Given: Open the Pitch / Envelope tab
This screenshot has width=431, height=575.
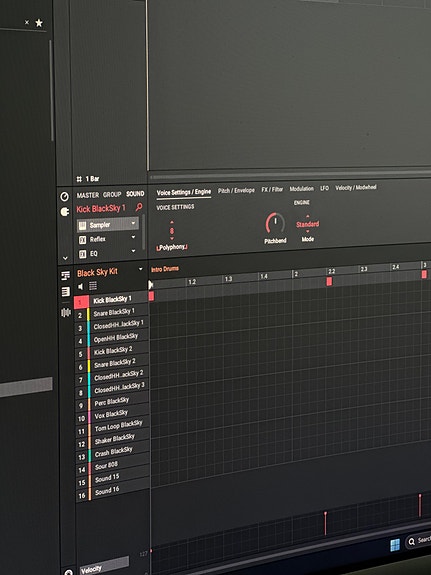Looking at the screenshot, I should pyautogui.click(x=236, y=190).
